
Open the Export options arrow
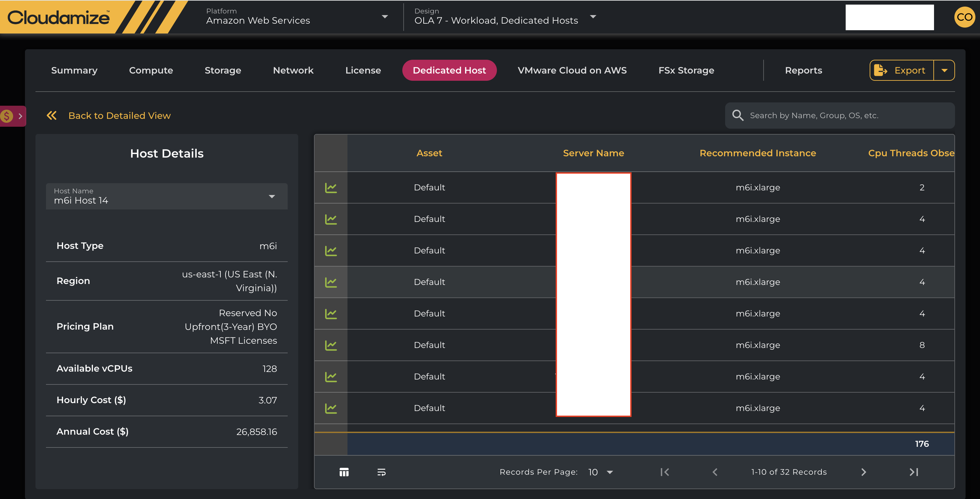click(x=944, y=70)
